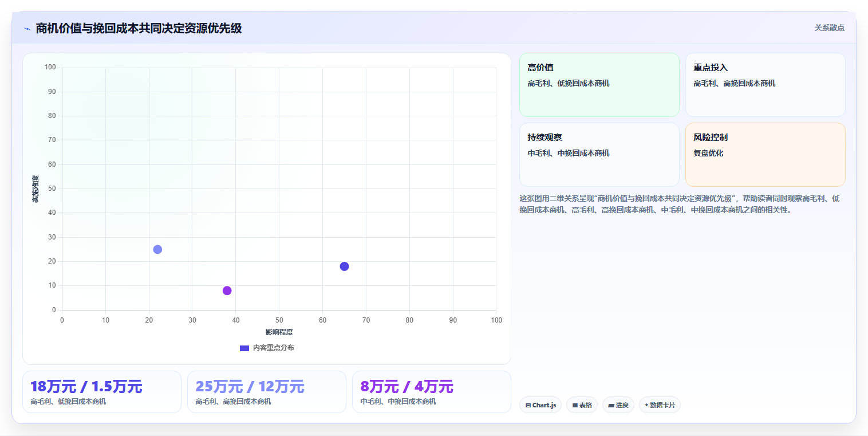Click the 关系散点 label in header
Viewport: 868px width, 436px height.
[x=829, y=28]
